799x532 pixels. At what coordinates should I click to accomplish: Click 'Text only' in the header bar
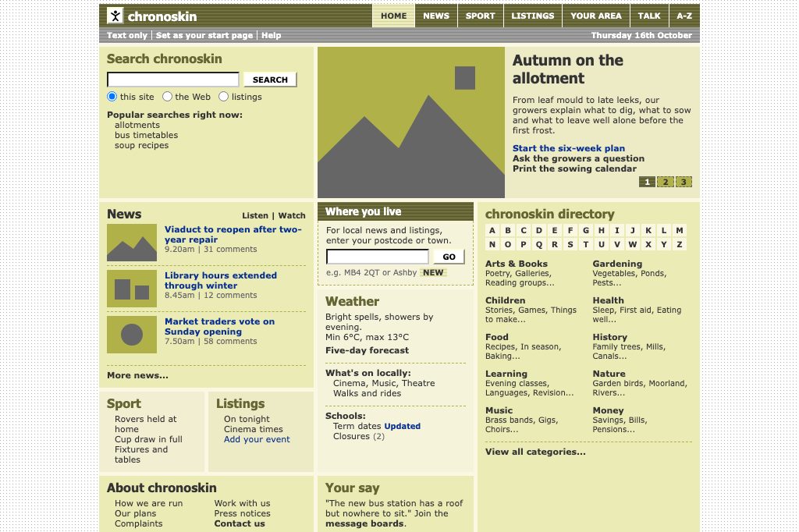[127, 35]
